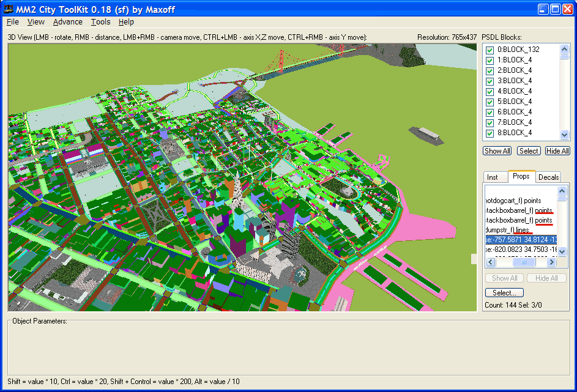577x392 pixels.
Task: Switch to the Inst tab
Action: click(x=493, y=177)
